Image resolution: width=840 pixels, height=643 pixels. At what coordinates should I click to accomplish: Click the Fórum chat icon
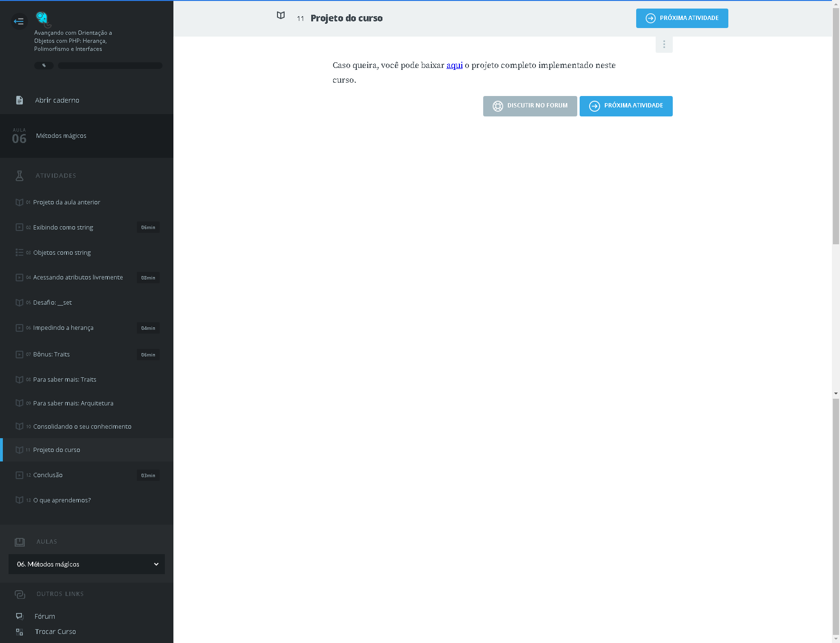[x=19, y=616]
